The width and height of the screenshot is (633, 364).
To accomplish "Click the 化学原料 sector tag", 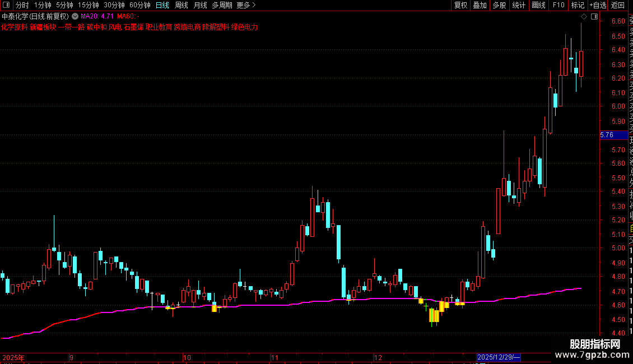I will pyautogui.click(x=15, y=27).
